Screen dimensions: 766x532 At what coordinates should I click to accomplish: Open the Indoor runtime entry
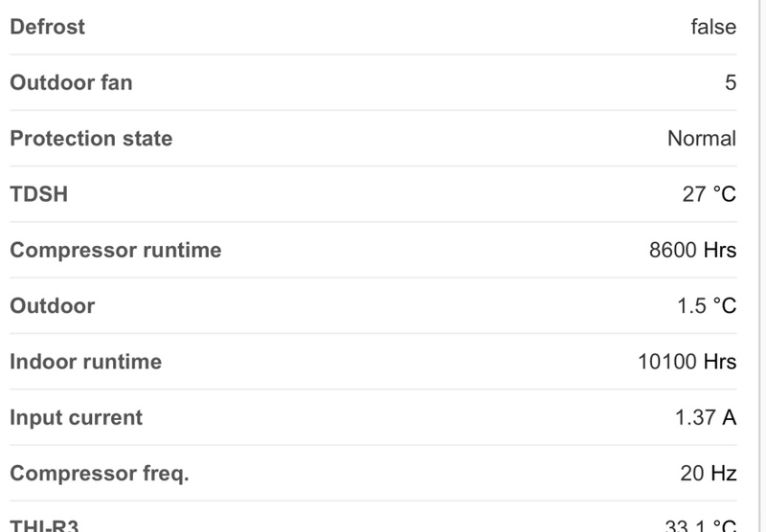tap(85, 362)
